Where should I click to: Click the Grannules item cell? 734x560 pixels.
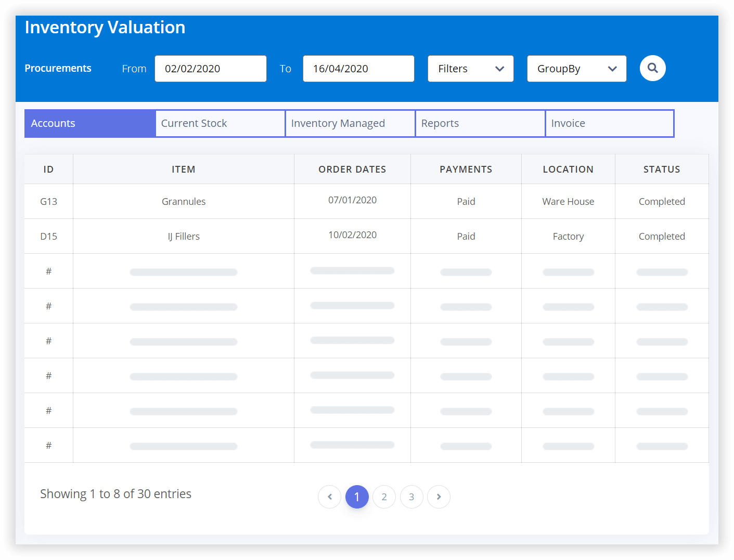pyautogui.click(x=184, y=201)
